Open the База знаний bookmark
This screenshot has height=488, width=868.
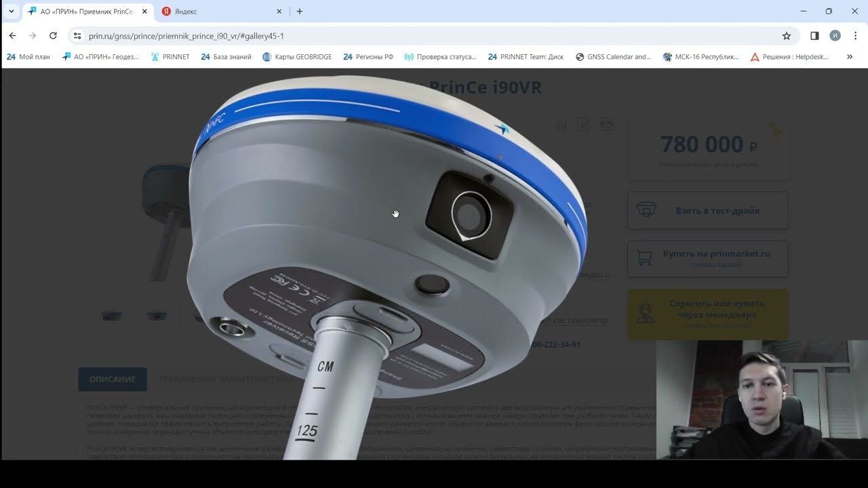pos(226,57)
